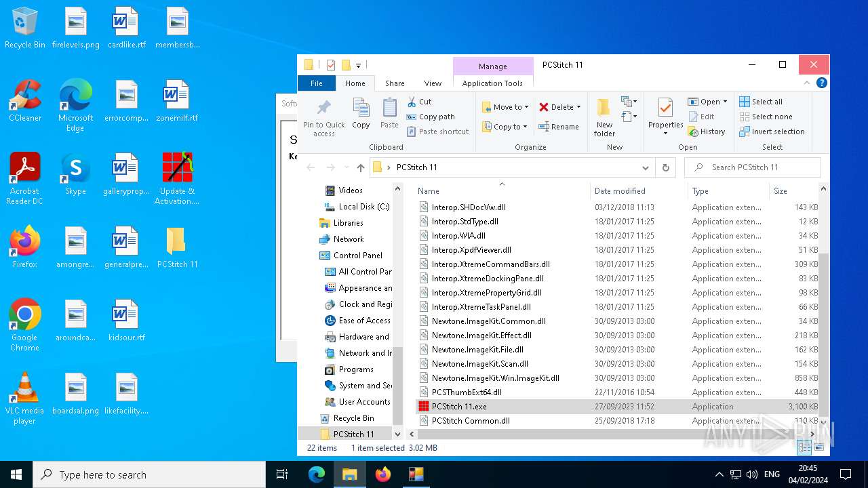Click Rename in Organize group

pyautogui.click(x=559, y=127)
